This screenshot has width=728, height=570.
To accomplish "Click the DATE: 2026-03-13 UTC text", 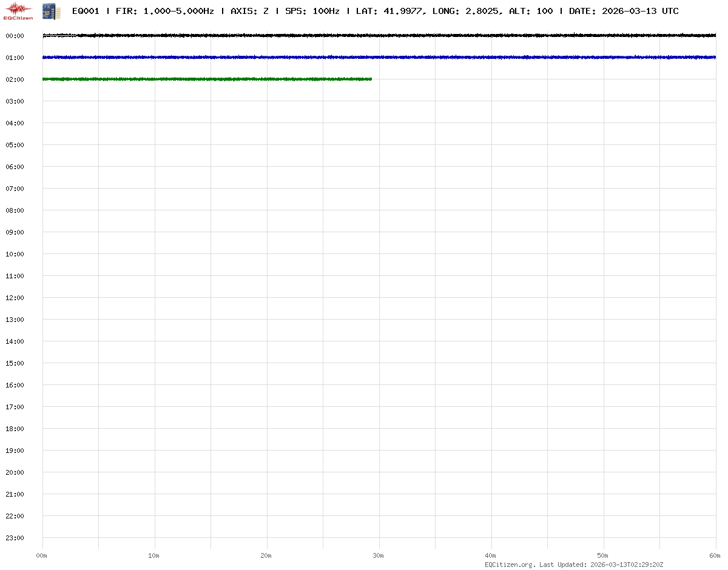I will 624,11.
